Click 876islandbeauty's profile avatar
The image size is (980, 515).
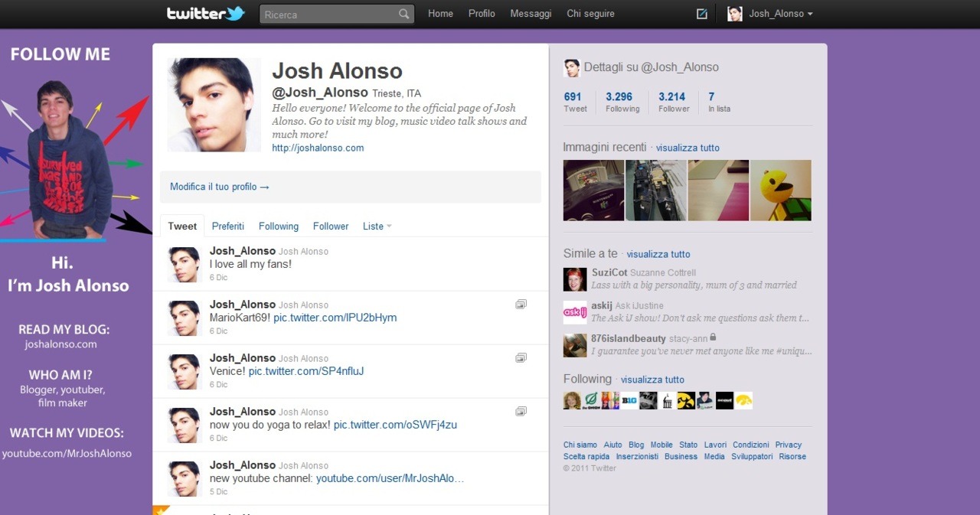point(575,345)
